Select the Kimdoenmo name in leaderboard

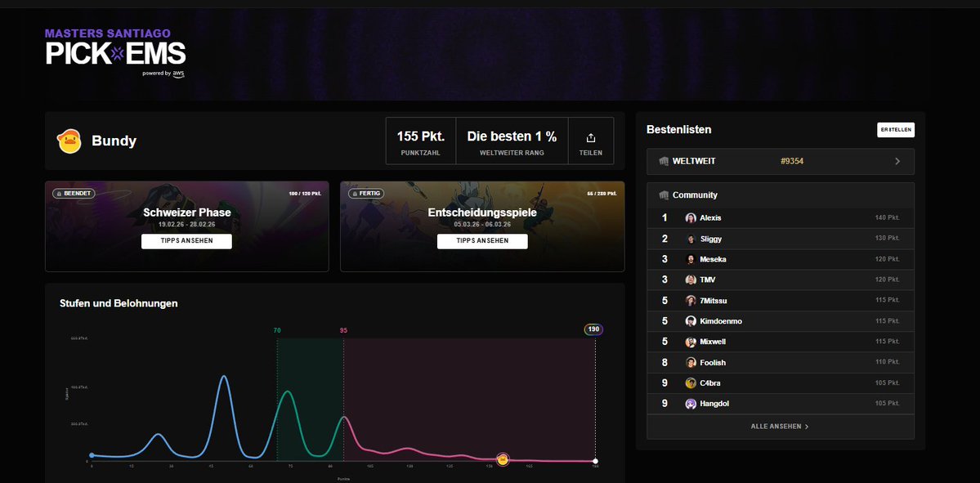(x=721, y=321)
